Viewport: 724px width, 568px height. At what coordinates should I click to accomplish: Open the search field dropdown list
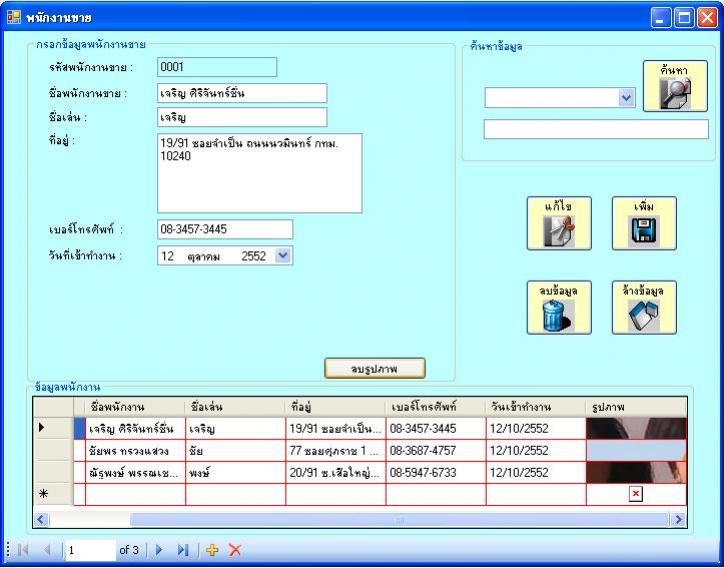click(x=627, y=97)
